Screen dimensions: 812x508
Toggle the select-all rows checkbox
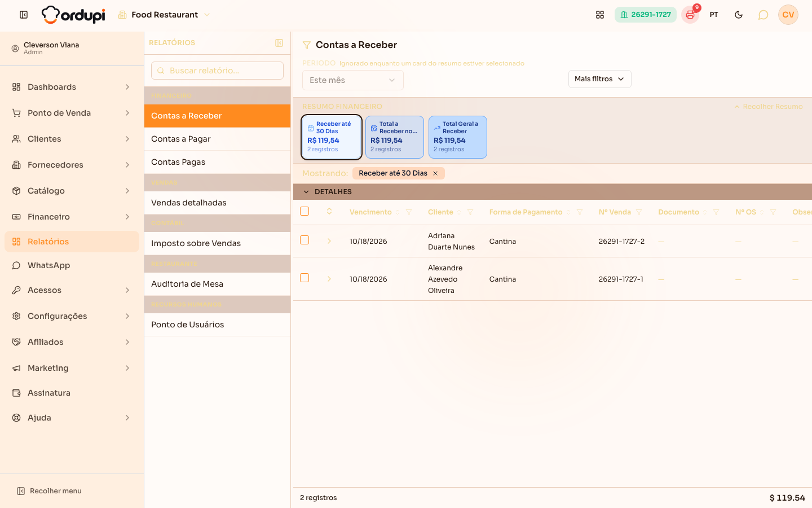pos(304,211)
